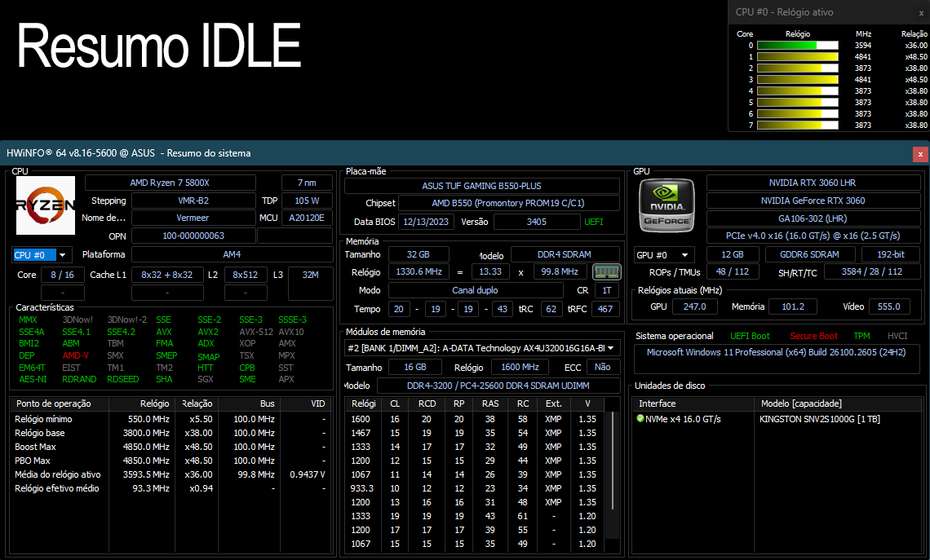Click the TPM status label

(861, 336)
